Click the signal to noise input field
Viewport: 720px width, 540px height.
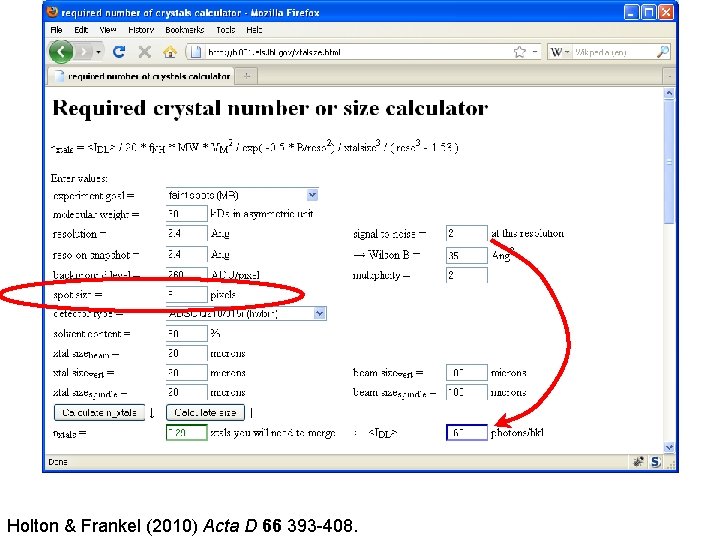tap(467, 233)
